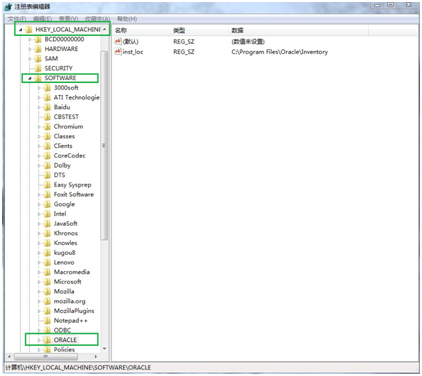Collapse the HKEY_LOCAL_MACHINE tree node

coord(21,30)
